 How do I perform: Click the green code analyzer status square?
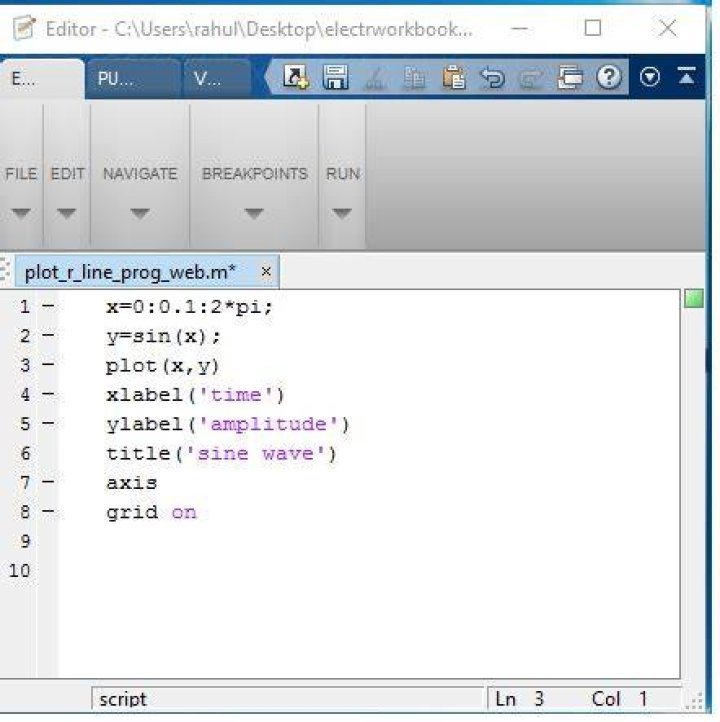[x=694, y=298]
